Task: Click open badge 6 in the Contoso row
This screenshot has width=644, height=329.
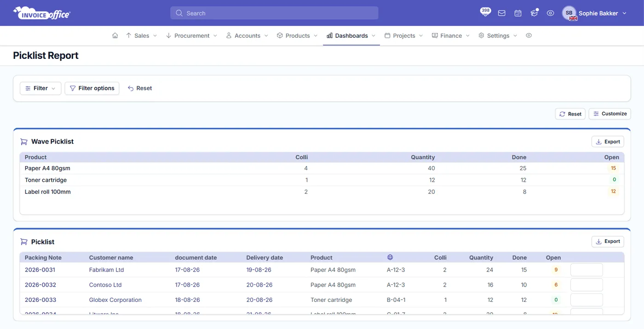Action: (556, 285)
